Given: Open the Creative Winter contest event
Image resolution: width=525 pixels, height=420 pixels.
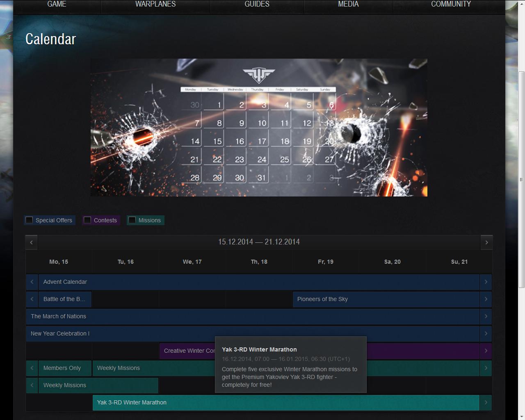Looking at the screenshot, I should click(187, 351).
